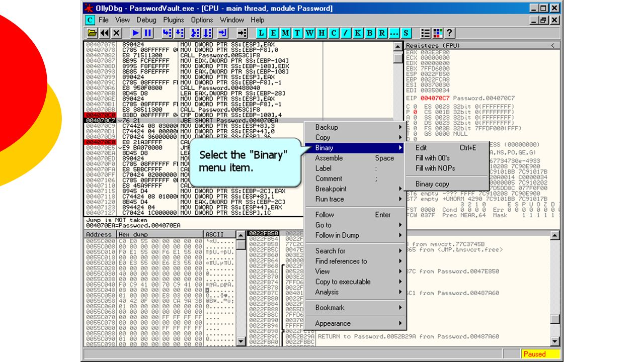
Task: Open Patches window with slash button
Action: (346, 33)
